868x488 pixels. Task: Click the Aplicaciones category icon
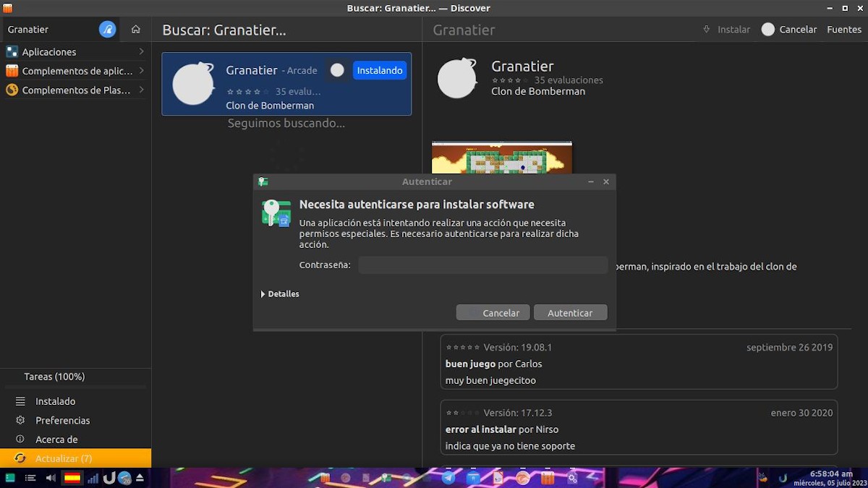[12, 52]
